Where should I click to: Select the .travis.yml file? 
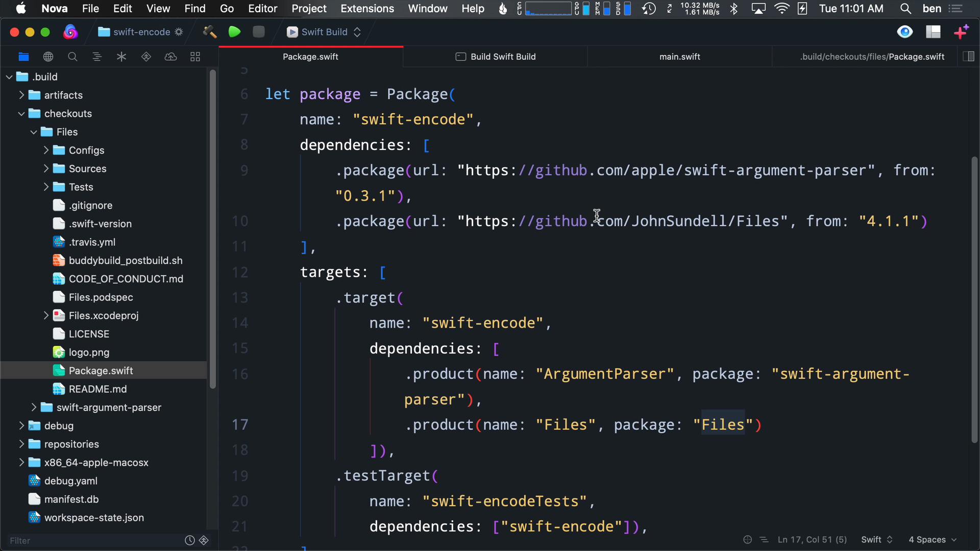tap(103, 242)
